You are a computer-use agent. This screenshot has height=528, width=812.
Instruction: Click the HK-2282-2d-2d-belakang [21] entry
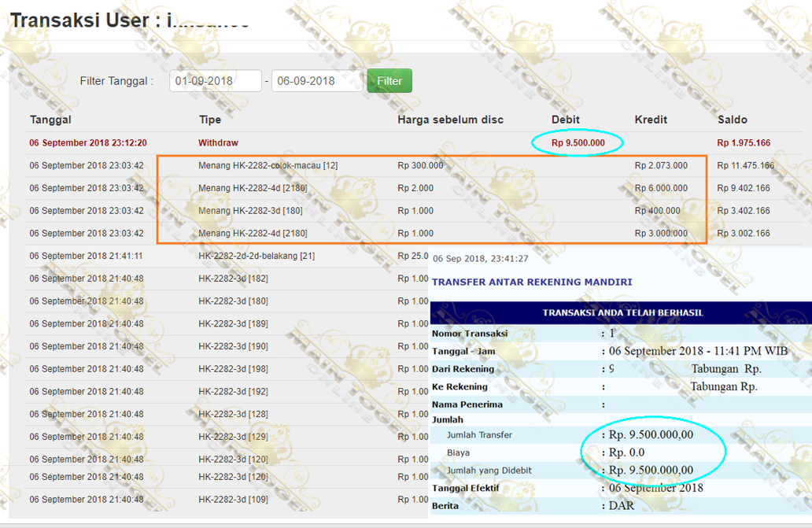coord(257,257)
